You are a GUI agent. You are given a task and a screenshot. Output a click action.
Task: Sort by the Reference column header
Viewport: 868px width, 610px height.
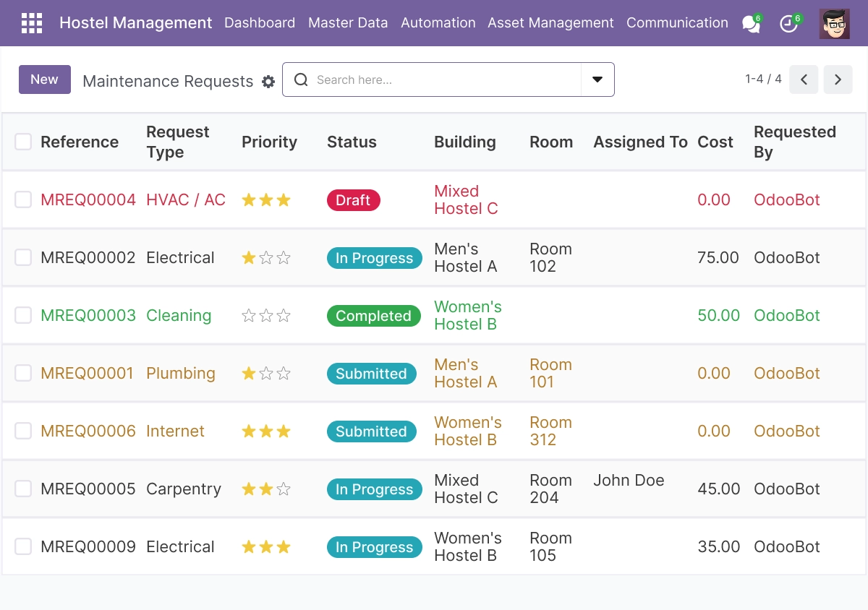tap(80, 142)
